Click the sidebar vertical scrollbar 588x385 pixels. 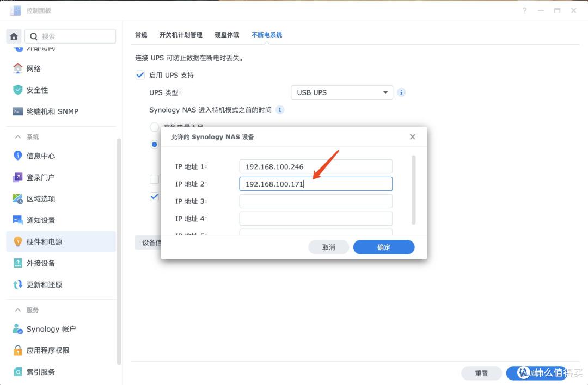click(119, 251)
